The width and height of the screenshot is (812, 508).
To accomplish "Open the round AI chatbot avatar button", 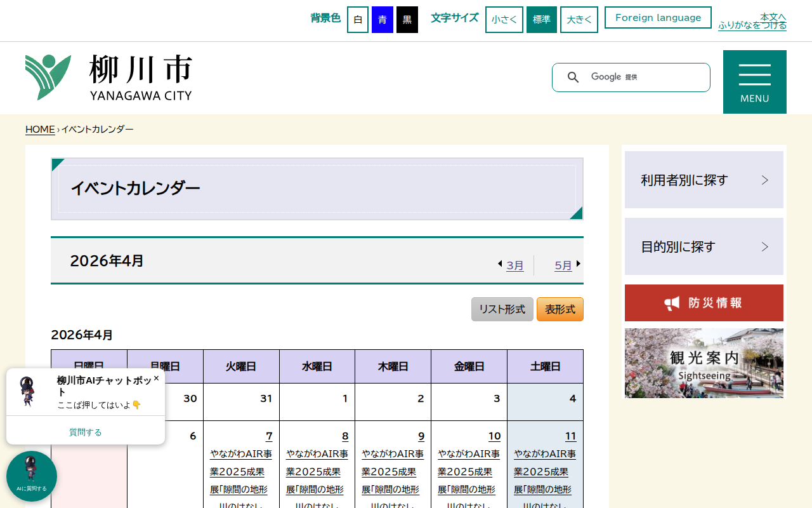I will pyautogui.click(x=31, y=476).
